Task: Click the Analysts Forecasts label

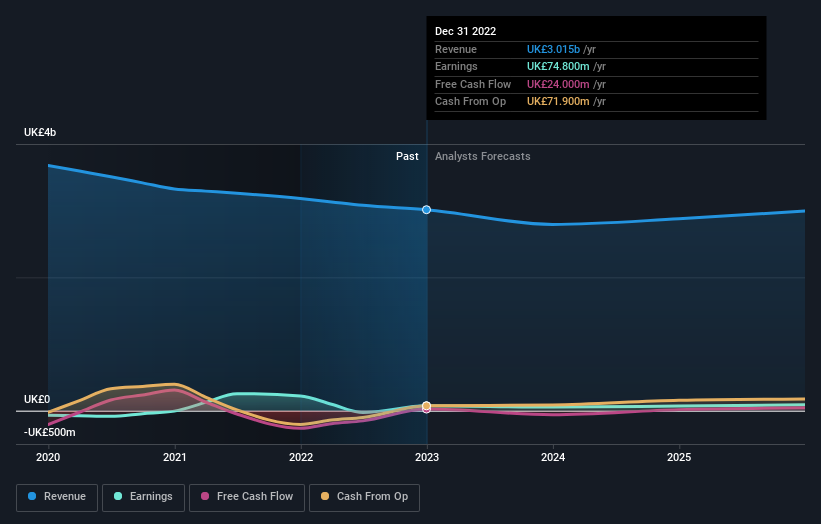Action: point(483,157)
